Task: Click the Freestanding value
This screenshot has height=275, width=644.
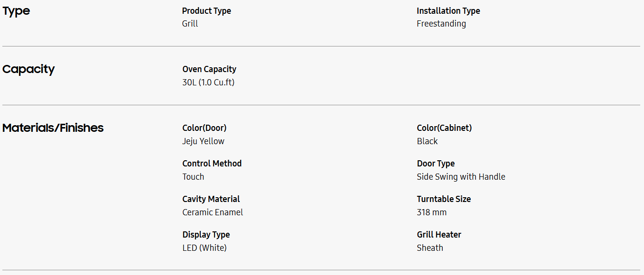Action: [x=441, y=24]
